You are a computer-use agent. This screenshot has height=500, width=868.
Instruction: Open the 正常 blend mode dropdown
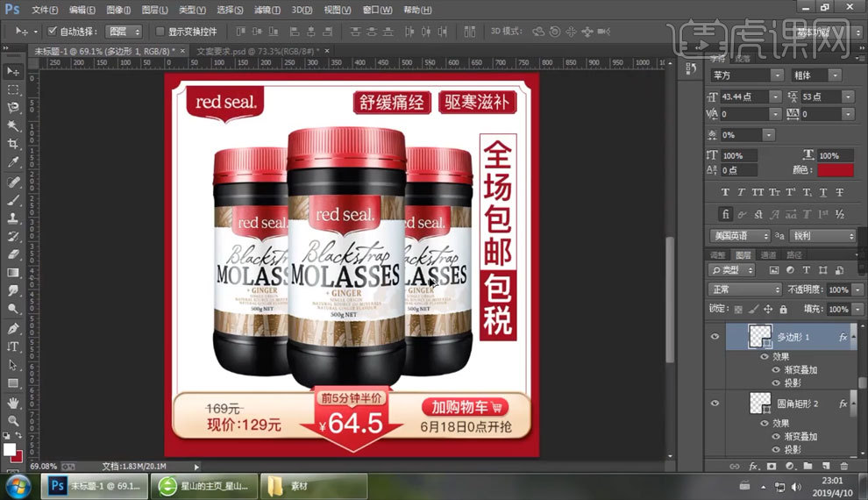(744, 289)
